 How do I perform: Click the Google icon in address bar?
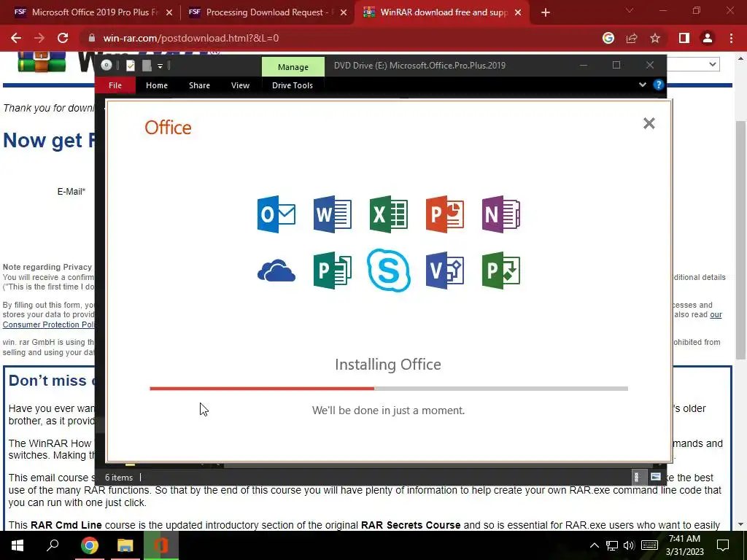(x=608, y=38)
